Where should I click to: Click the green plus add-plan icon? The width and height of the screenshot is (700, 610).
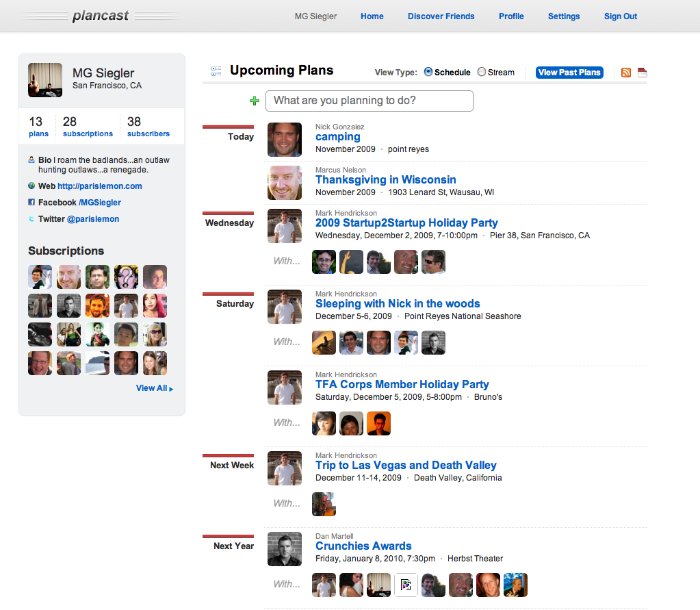click(x=255, y=101)
